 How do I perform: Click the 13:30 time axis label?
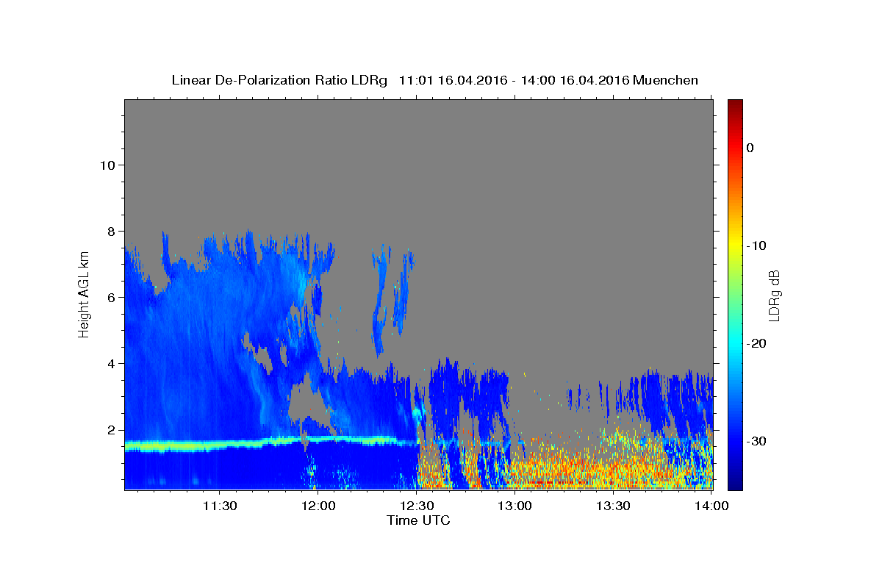[x=614, y=506]
